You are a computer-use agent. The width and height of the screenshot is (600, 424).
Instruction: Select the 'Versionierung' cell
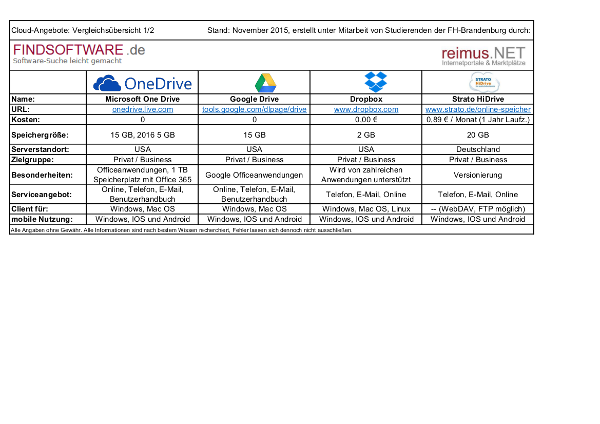(x=478, y=175)
